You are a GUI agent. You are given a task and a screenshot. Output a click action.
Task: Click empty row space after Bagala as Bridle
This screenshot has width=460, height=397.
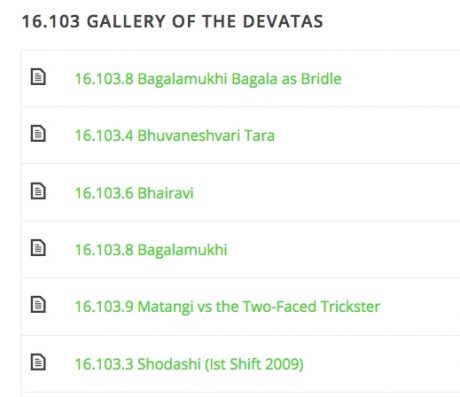(400, 79)
